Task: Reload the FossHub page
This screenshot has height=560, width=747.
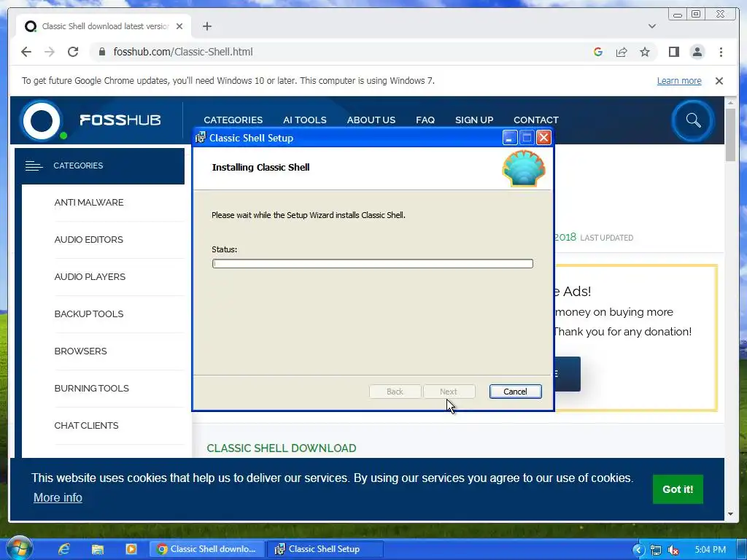Action: click(73, 52)
